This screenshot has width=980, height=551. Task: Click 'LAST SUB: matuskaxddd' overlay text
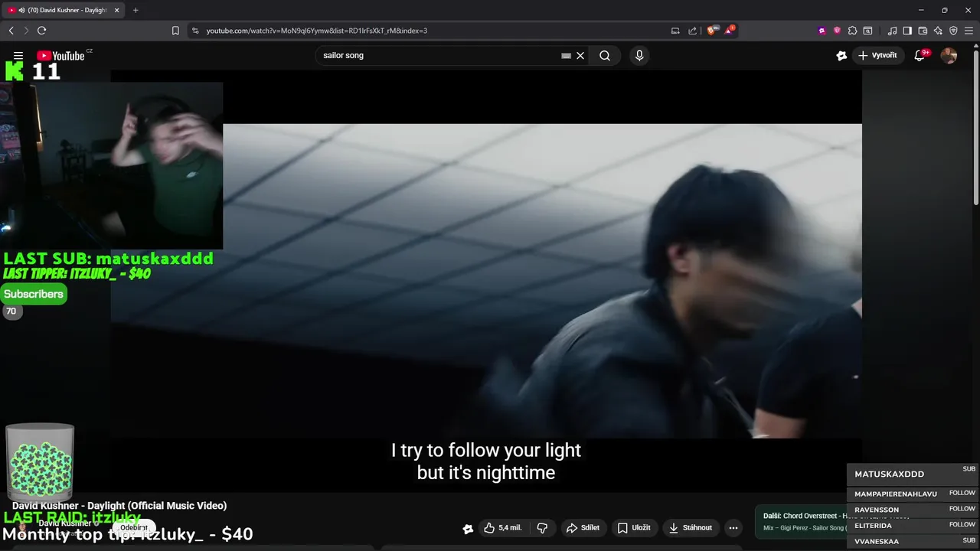coord(108,259)
